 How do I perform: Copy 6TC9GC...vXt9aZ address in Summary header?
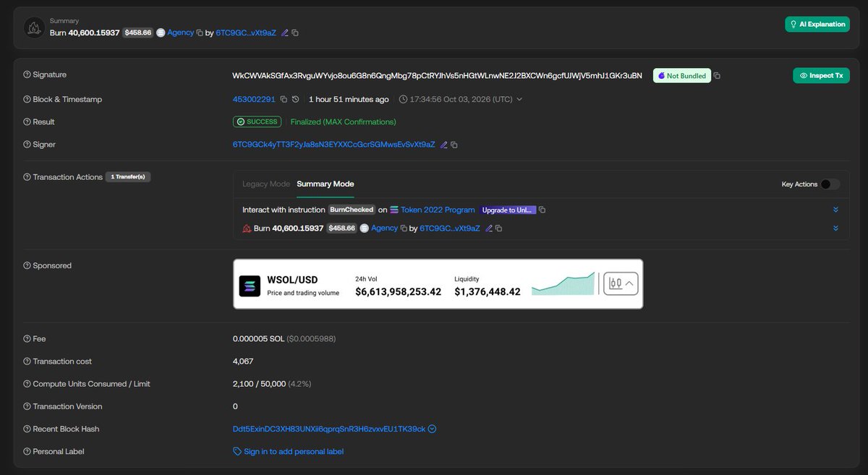coord(295,33)
